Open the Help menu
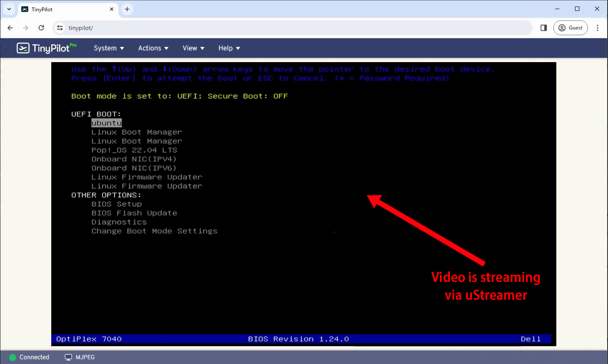 229,48
